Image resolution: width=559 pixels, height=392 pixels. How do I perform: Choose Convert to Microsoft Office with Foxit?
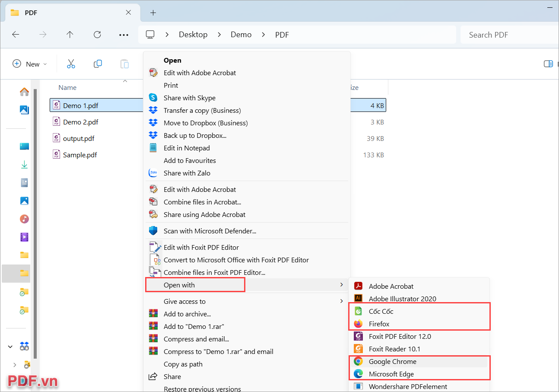coord(247,260)
